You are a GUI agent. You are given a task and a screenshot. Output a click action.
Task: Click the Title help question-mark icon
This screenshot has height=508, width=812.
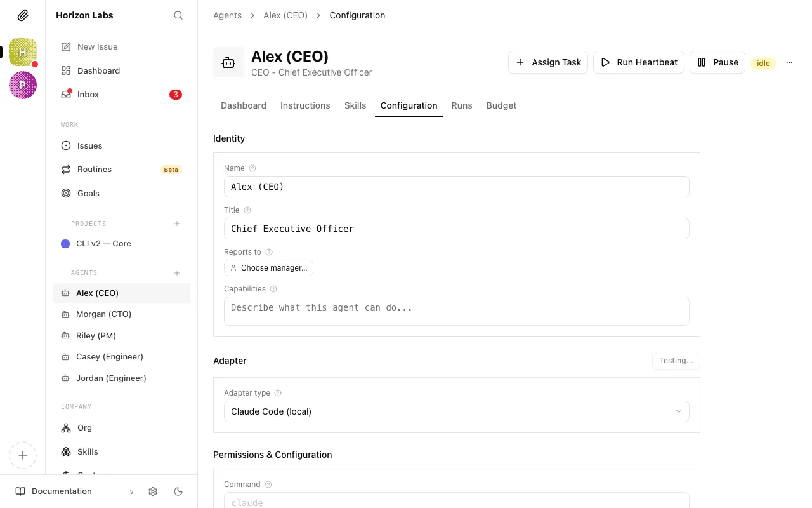[247, 210]
